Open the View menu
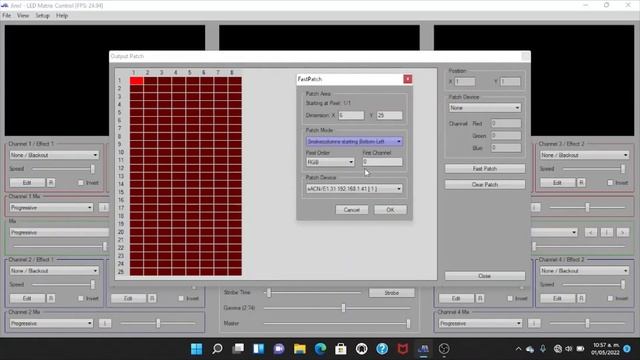Image resolution: width=640 pixels, height=360 pixels. [23, 16]
